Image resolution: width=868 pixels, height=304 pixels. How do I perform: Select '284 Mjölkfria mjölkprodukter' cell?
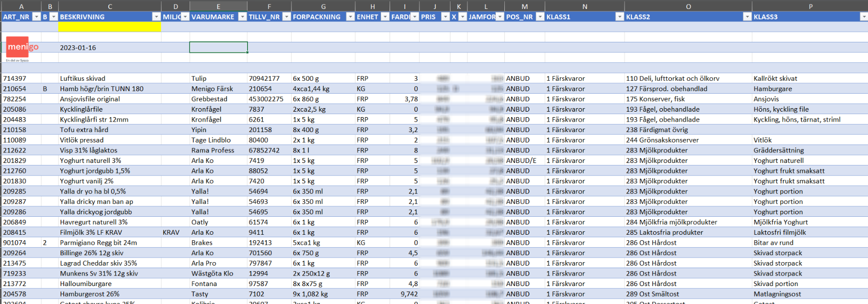tap(688, 222)
